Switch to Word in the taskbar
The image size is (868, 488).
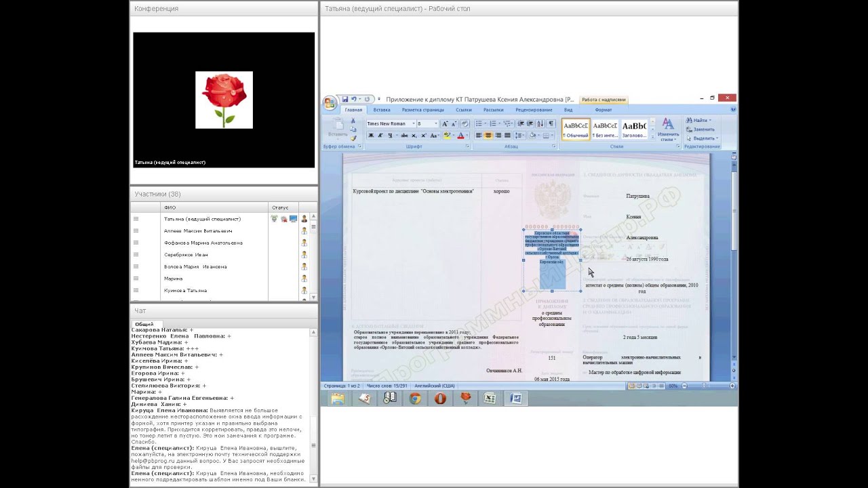coord(515,399)
